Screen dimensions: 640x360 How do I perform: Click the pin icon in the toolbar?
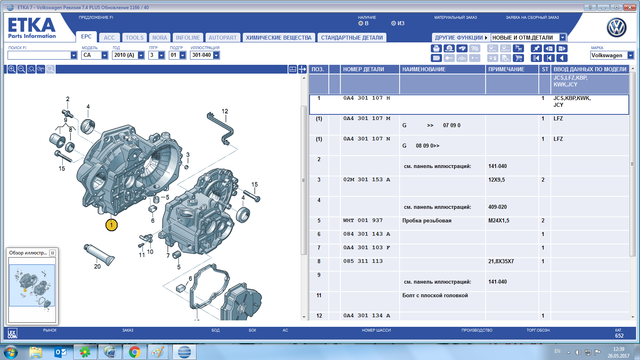click(x=536, y=49)
